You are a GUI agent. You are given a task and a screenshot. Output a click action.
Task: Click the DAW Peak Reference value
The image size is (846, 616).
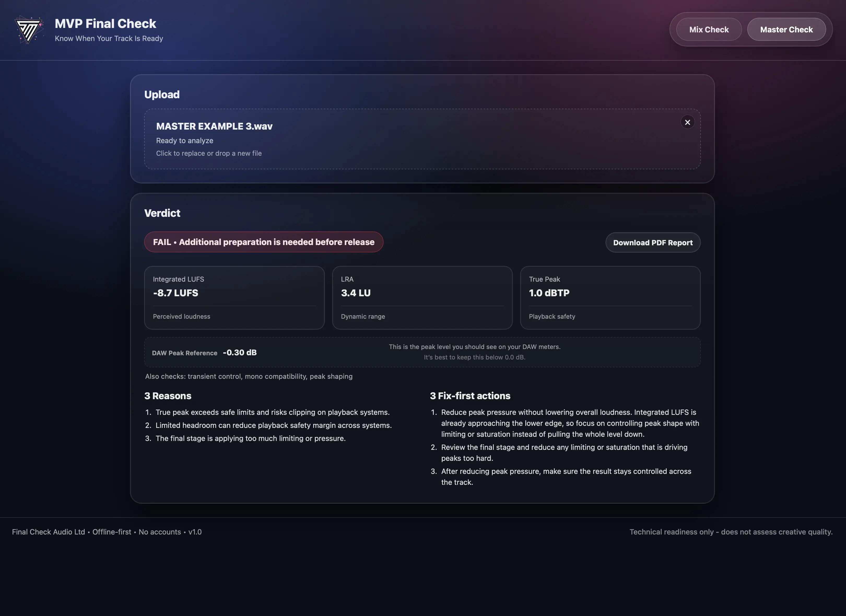tap(239, 353)
